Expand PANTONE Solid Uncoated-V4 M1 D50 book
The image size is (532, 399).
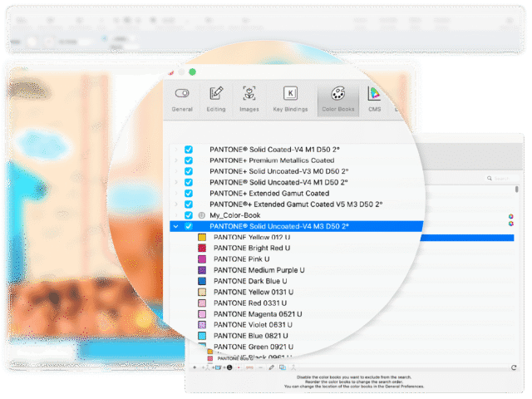[176, 183]
